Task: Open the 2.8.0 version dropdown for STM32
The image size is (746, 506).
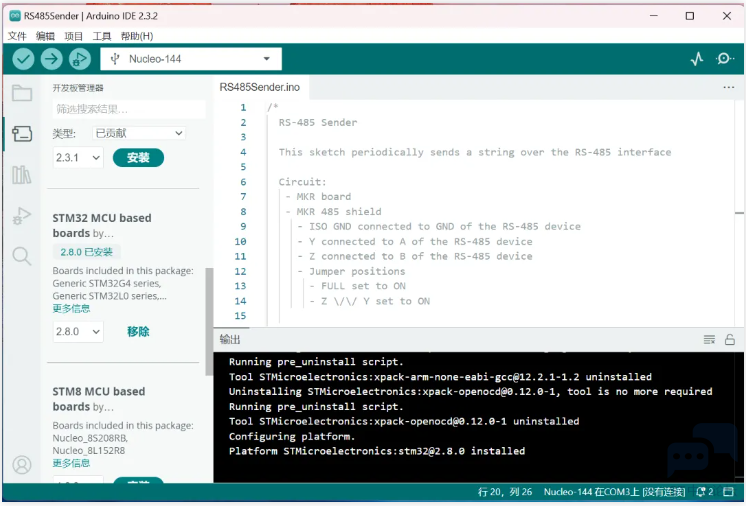Action: click(78, 331)
